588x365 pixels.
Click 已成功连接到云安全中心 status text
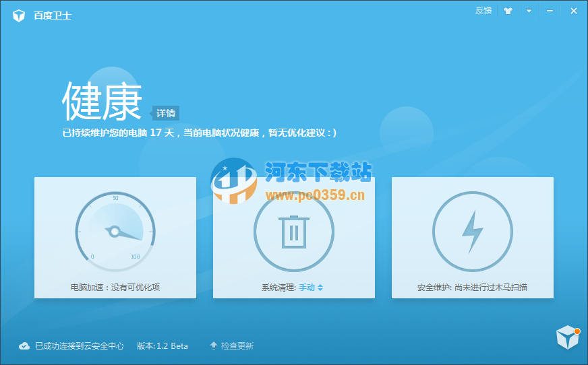[79, 346]
